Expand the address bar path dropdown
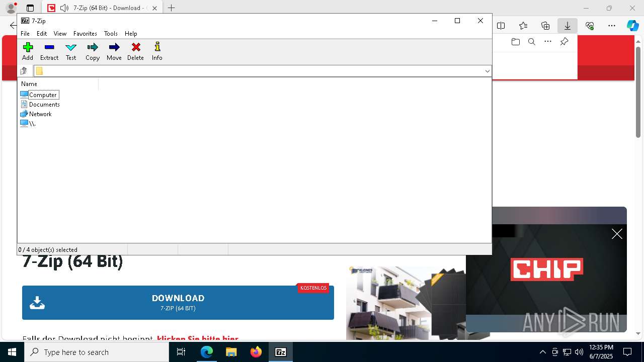644x362 pixels. click(x=487, y=71)
